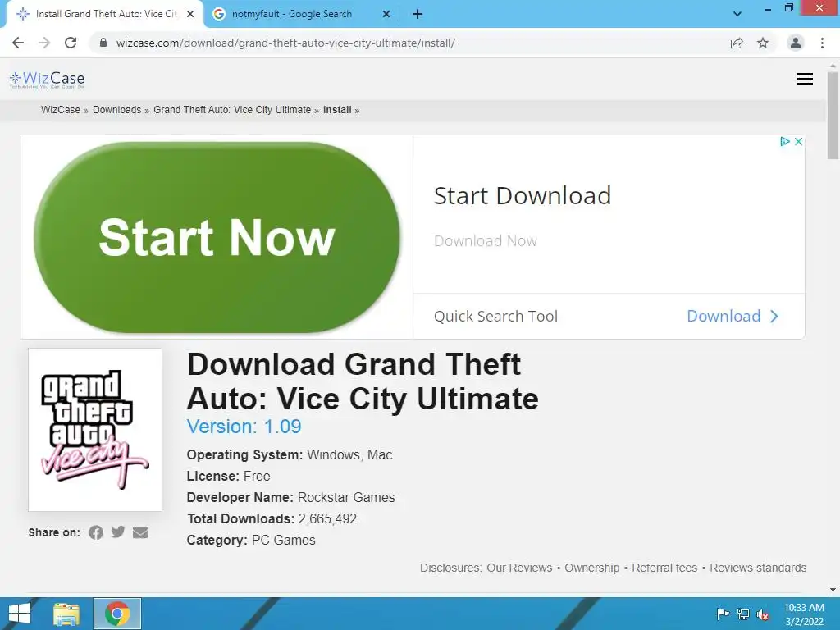Click the Install breadcrumb item
Image resolution: width=840 pixels, height=630 pixels.
[x=337, y=110]
